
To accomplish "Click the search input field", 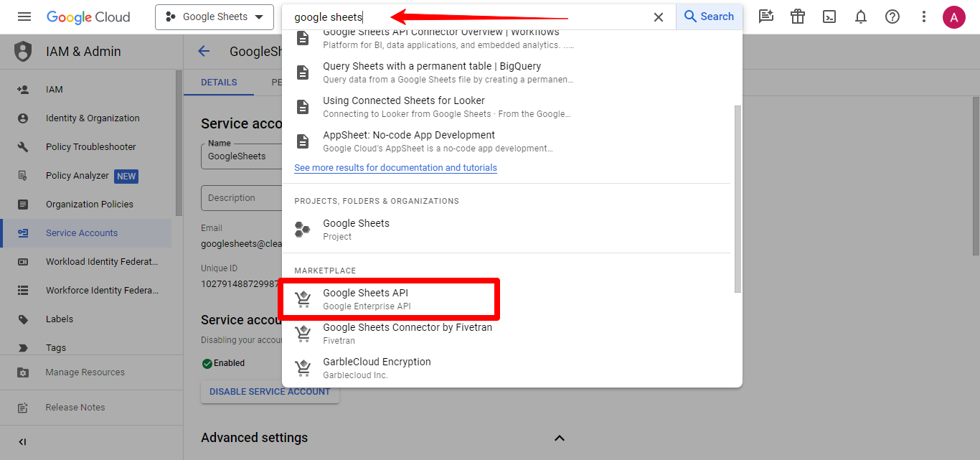I will (x=466, y=17).
